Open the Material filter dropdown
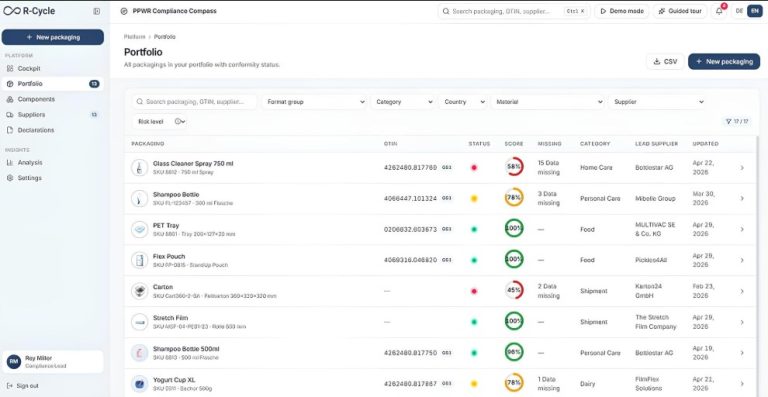This screenshot has width=768, height=397. (548, 102)
